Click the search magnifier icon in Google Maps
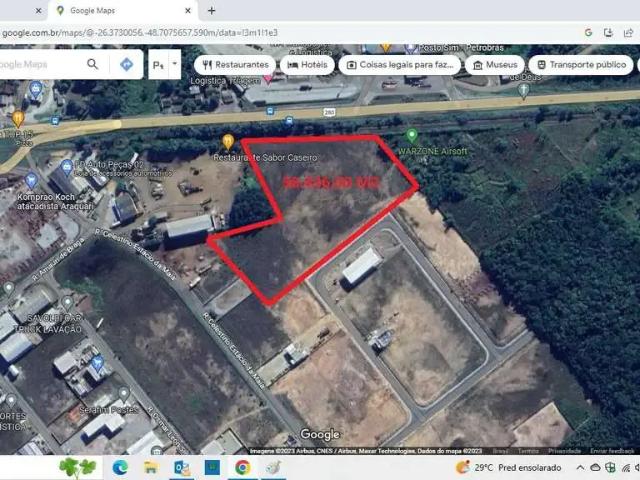This screenshot has height=480, width=640. [93, 64]
